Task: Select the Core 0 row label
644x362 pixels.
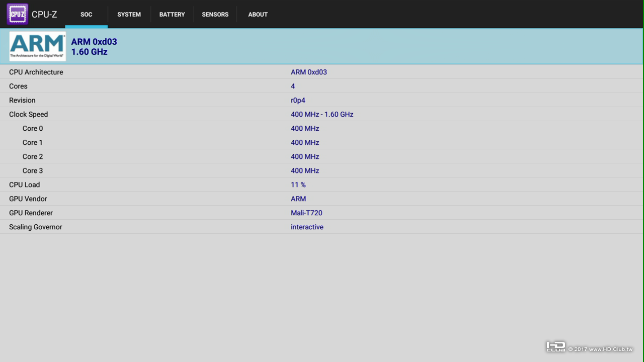Action: (x=33, y=128)
